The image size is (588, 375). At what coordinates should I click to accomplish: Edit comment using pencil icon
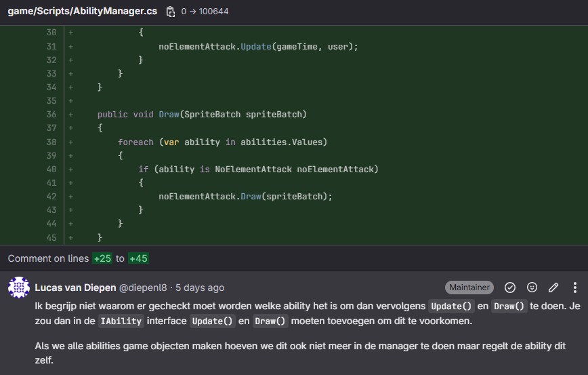pyautogui.click(x=553, y=288)
